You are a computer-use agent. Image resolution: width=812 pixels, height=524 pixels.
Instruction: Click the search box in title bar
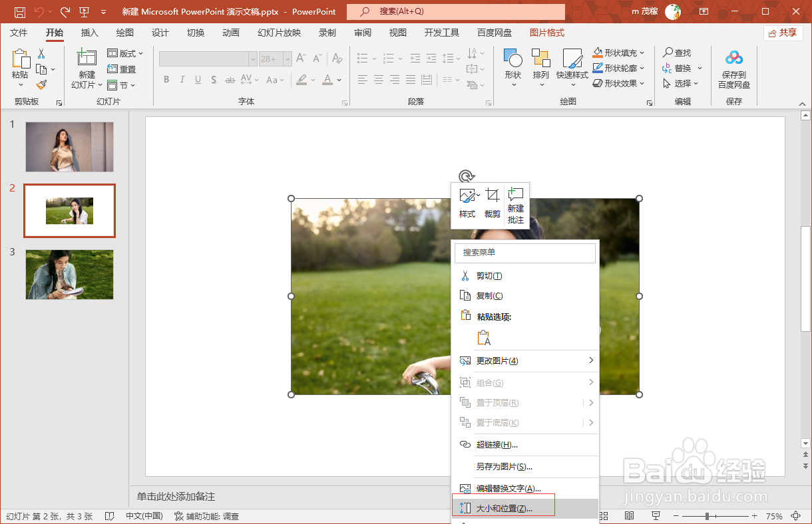click(456, 12)
